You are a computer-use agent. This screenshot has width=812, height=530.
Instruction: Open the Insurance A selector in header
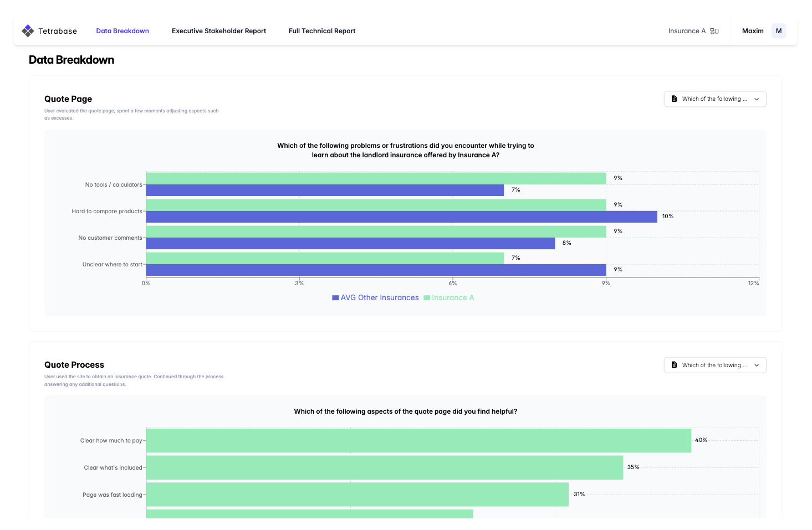(x=687, y=31)
